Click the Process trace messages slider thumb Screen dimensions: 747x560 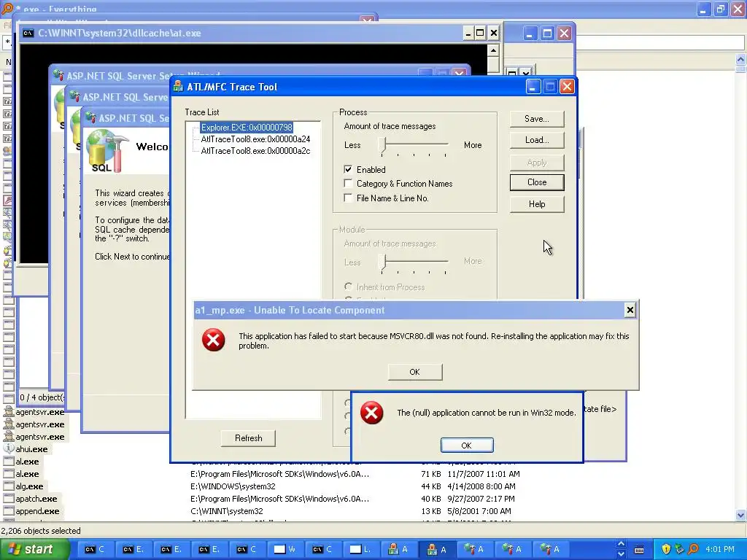[x=382, y=144]
